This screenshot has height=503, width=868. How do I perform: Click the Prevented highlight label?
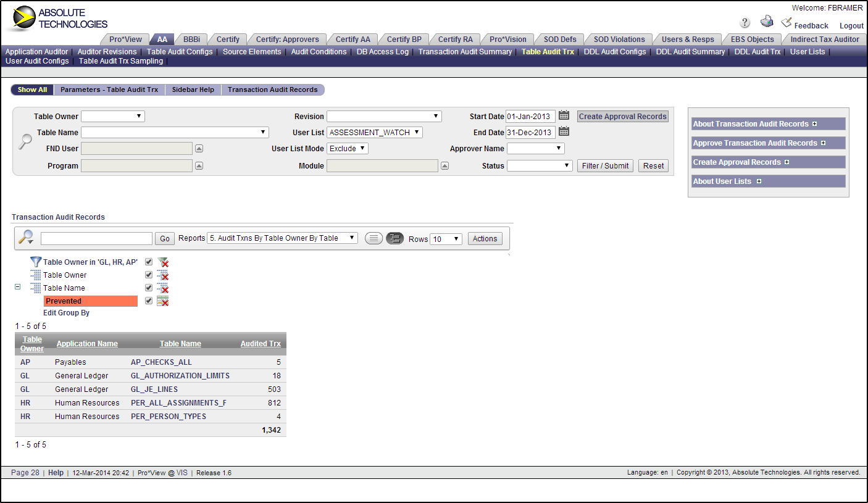pyautogui.click(x=91, y=301)
